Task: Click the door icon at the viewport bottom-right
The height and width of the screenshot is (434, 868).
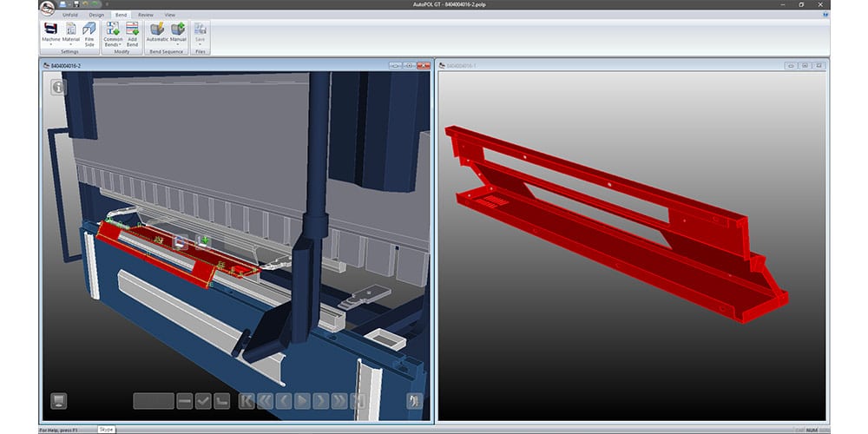Action: (414, 401)
